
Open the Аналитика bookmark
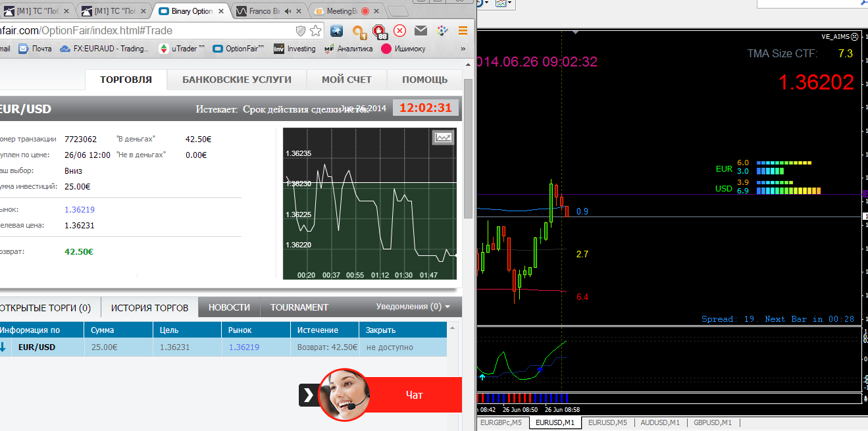point(349,49)
